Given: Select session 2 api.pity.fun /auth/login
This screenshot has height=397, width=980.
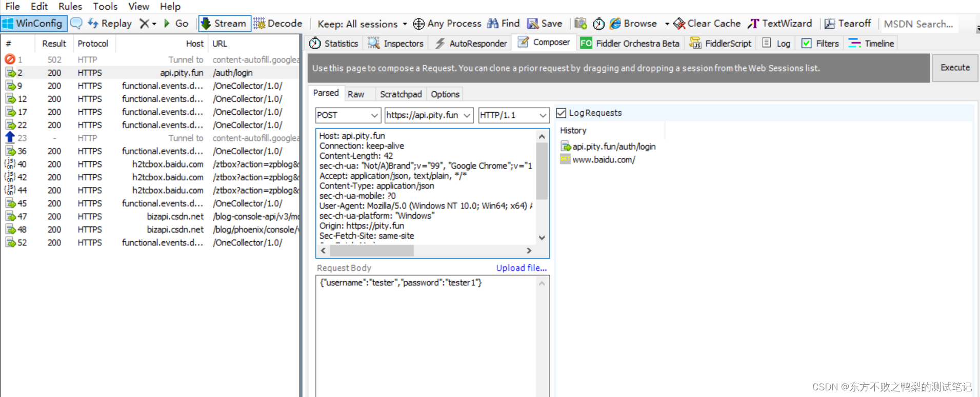Looking at the screenshot, I should click(x=150, y=73).
